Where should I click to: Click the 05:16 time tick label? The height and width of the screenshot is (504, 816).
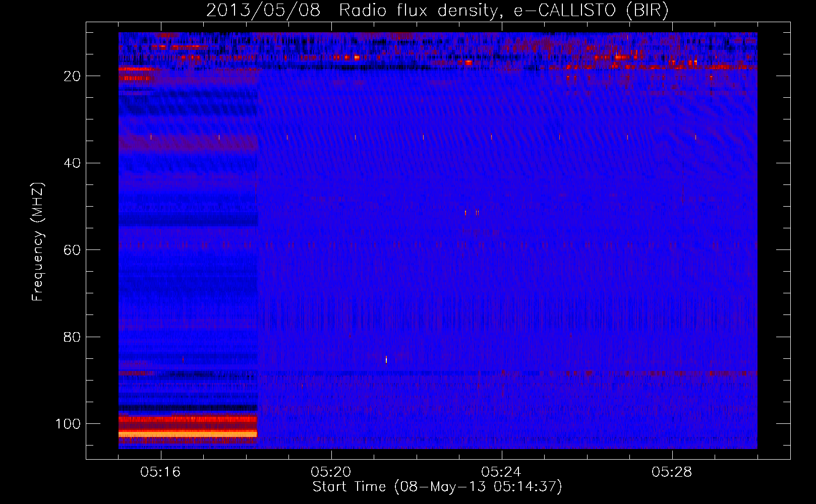[160, 472]
